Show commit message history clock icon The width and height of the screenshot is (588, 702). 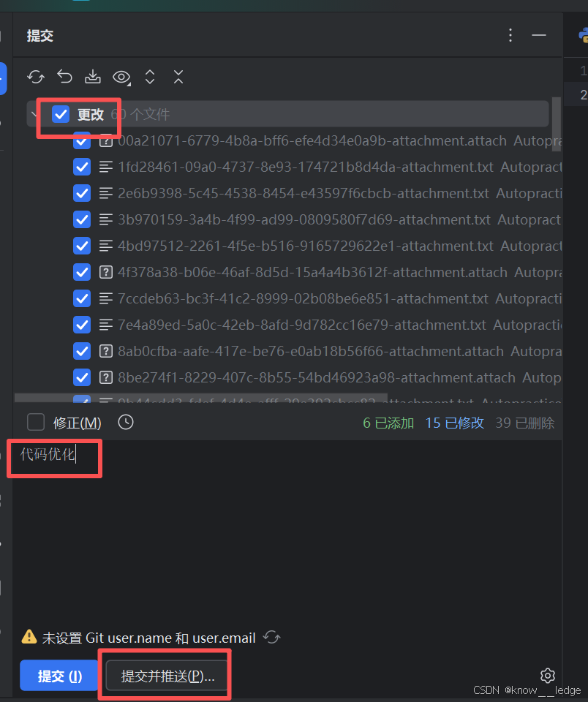click(x=126, y=422)
